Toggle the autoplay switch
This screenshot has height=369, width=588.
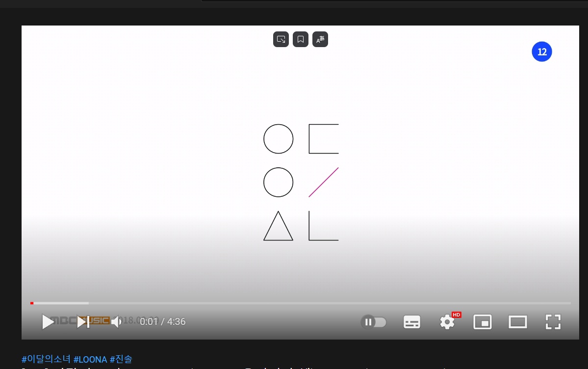click(374, 322)
